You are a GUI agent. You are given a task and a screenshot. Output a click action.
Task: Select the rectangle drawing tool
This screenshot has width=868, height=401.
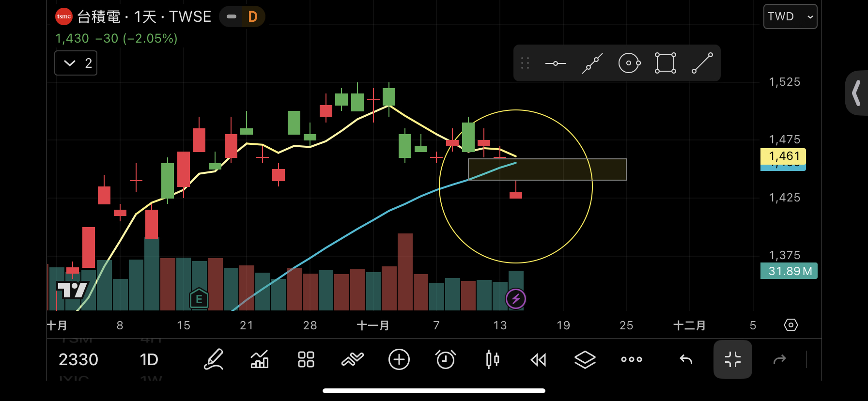(666, 63)
